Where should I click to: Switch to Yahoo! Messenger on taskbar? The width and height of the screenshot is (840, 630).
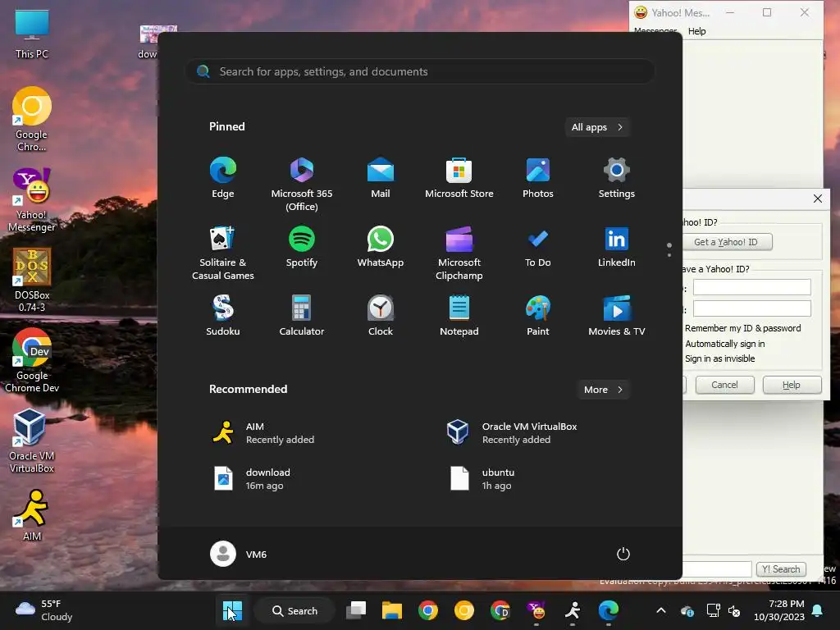click(536, 610)
